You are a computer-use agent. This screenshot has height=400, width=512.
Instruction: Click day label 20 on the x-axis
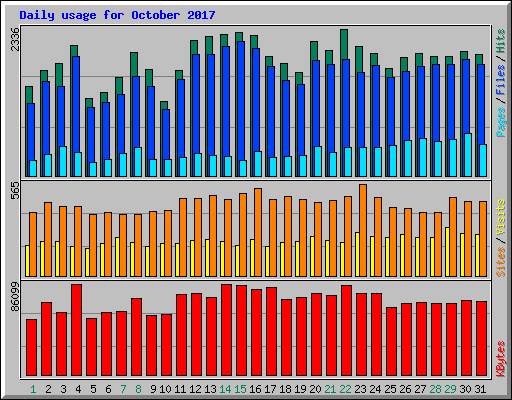point(315,389)
